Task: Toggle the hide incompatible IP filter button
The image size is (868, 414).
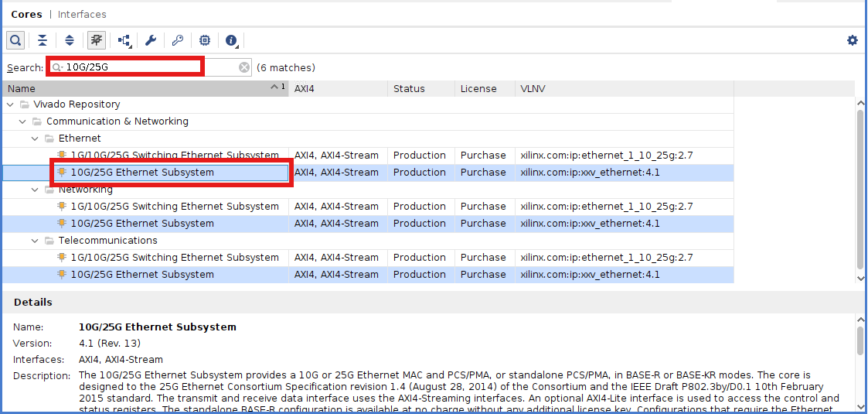Action: click(97, 40)
